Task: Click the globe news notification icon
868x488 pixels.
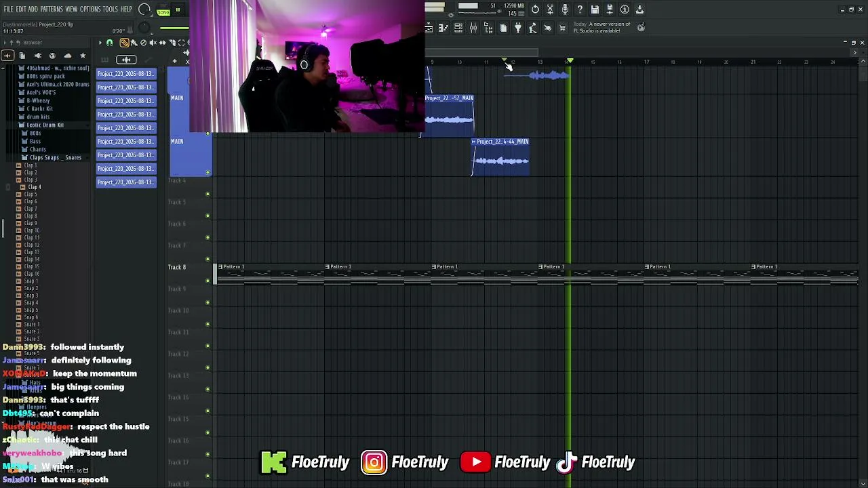Action: coord(641,28)
